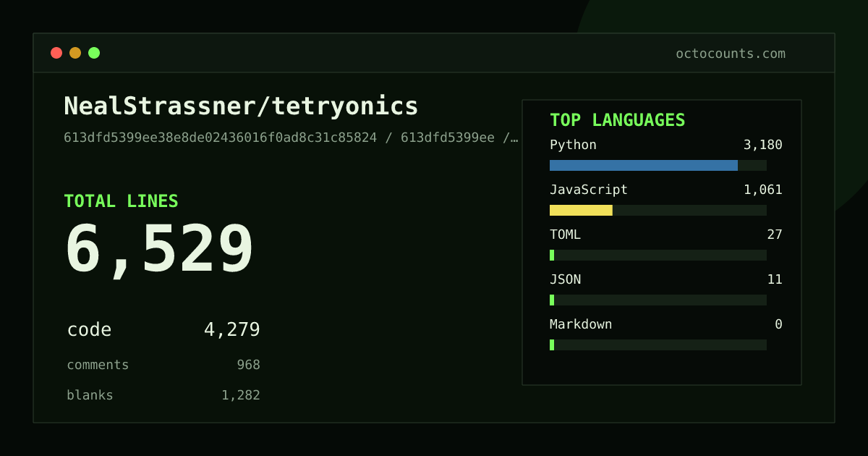Click the comments row label
Screen dimensions: 868x456
(98, 365)
